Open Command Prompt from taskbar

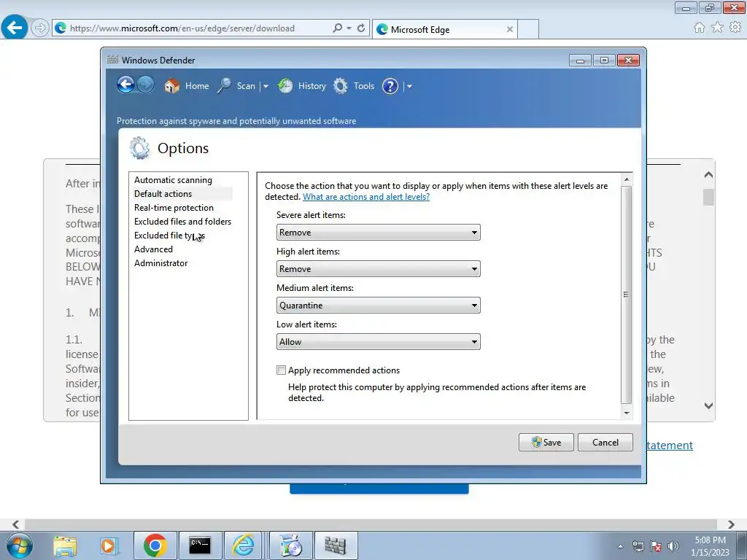(200, 545)
